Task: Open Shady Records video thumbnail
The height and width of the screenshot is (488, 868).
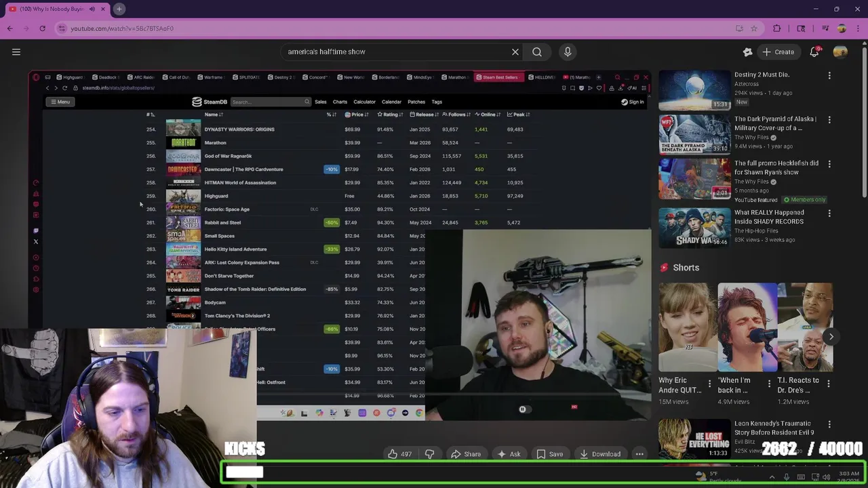Action: click(694, 228)
